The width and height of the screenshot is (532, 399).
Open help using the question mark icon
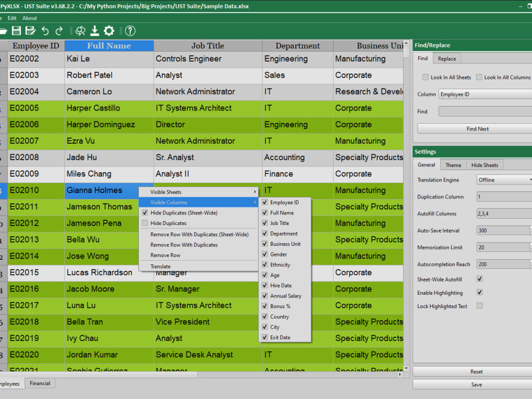[x=130, y=31]
